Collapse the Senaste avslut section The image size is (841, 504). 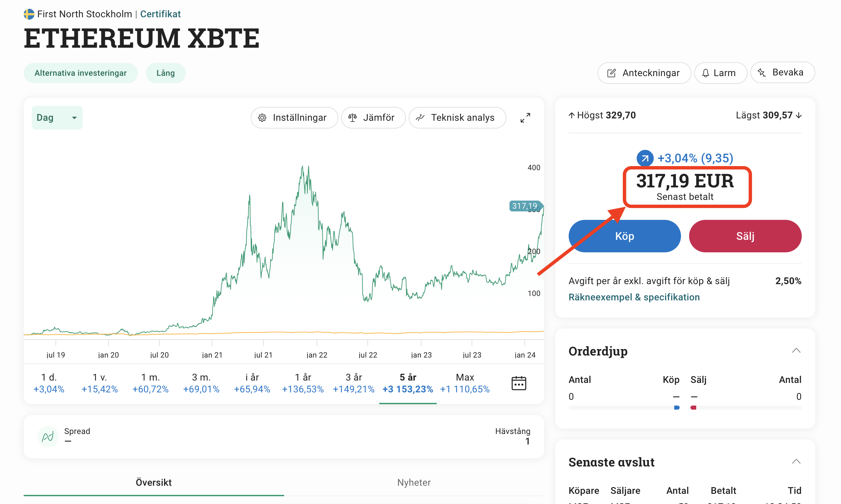pos(796,461)
